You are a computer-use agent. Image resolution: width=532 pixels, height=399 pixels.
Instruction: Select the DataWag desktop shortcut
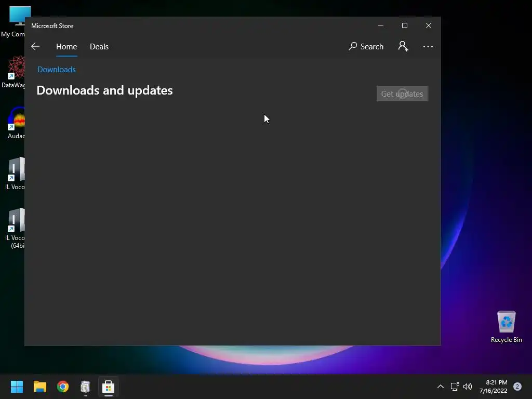[x=14, y=72]
